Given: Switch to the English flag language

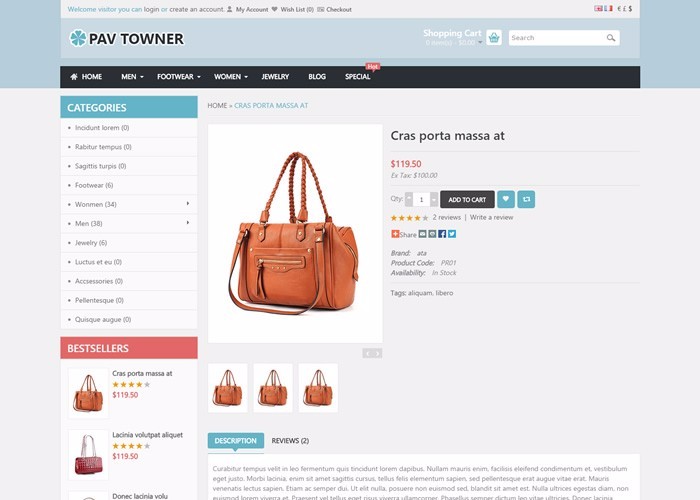Looking at the screenshot, I should [598, 8].
